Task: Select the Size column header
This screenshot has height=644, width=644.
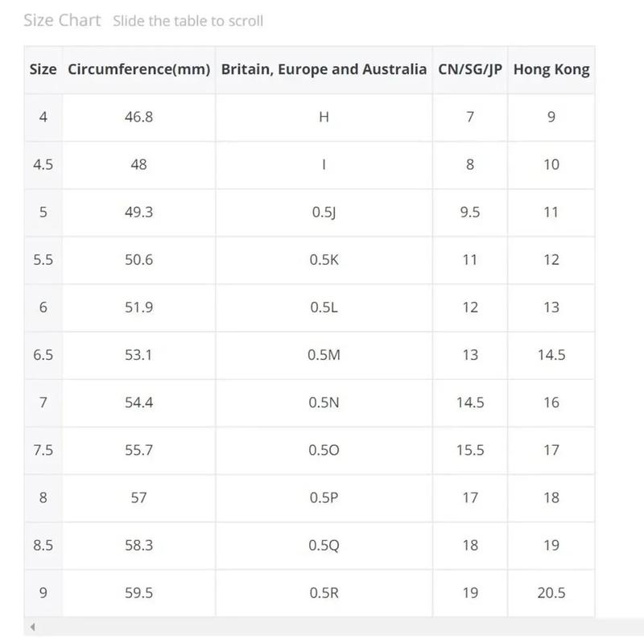Action: pyautogui.click(x=43, y=69)
